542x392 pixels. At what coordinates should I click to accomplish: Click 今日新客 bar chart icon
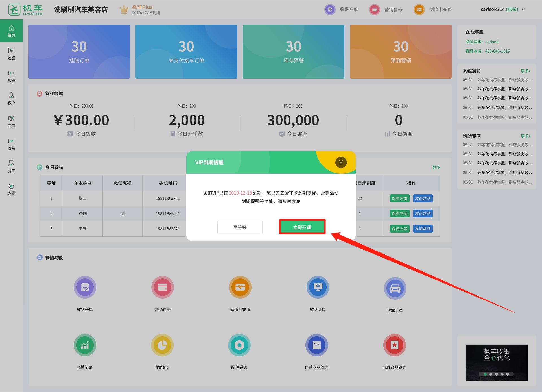tap(387, 134)
